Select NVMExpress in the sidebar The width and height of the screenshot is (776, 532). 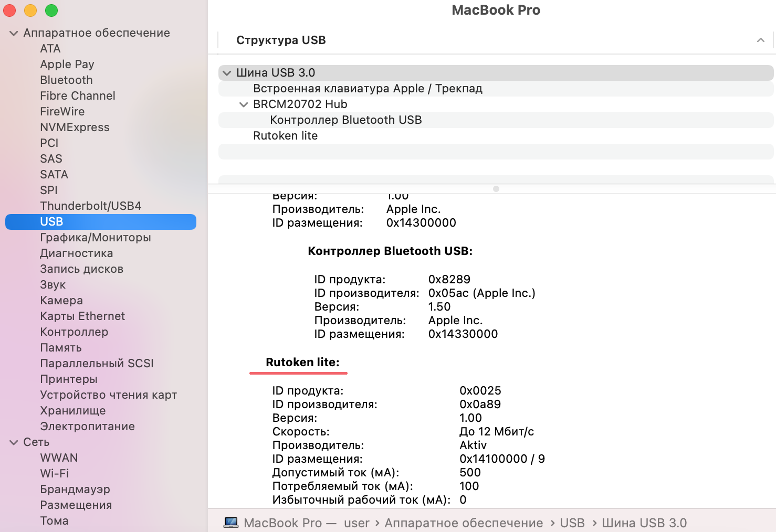[75, 127]
